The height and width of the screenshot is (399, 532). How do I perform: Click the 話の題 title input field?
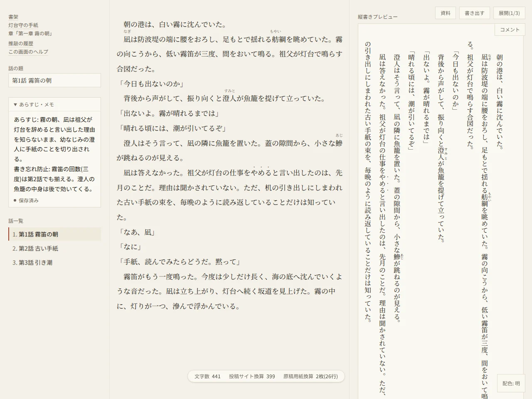tap(54, 81)
